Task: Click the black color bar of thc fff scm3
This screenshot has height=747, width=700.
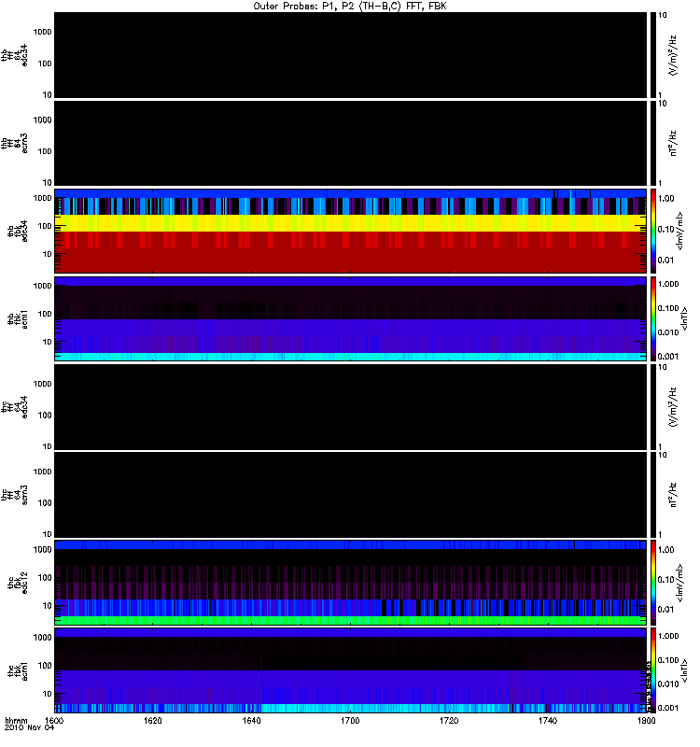Action: coord(652,495)
